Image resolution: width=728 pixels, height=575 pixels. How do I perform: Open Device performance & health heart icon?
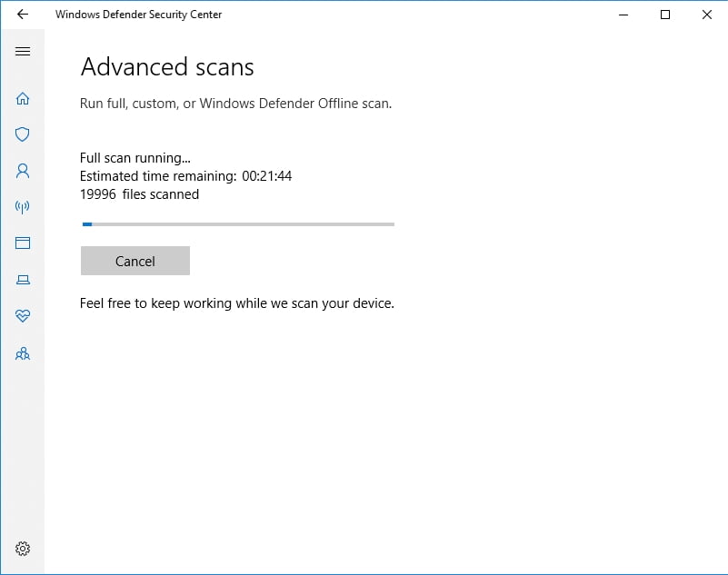click(23, 316)
